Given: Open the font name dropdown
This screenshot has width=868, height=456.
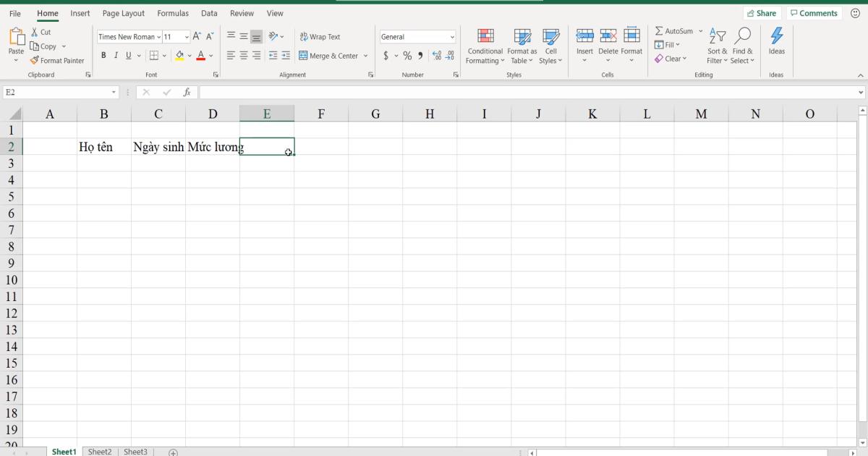Looking at the screenshot, I should (158, 36).
